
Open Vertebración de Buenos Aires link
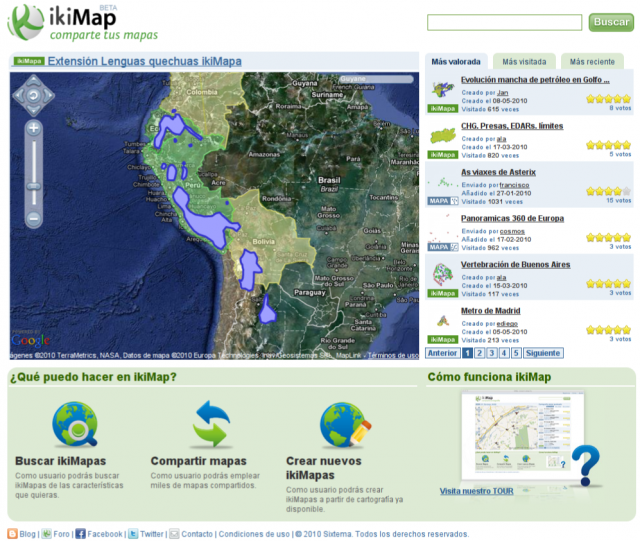516,264
